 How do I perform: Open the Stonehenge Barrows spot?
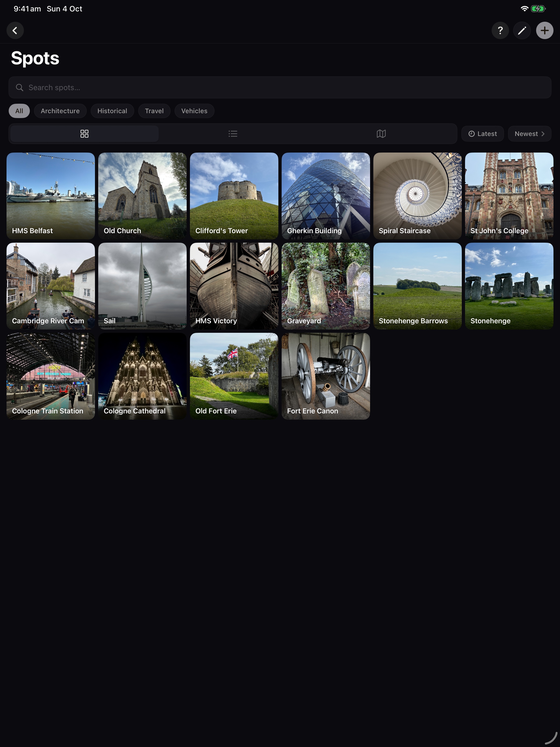[x=418, y=286]
